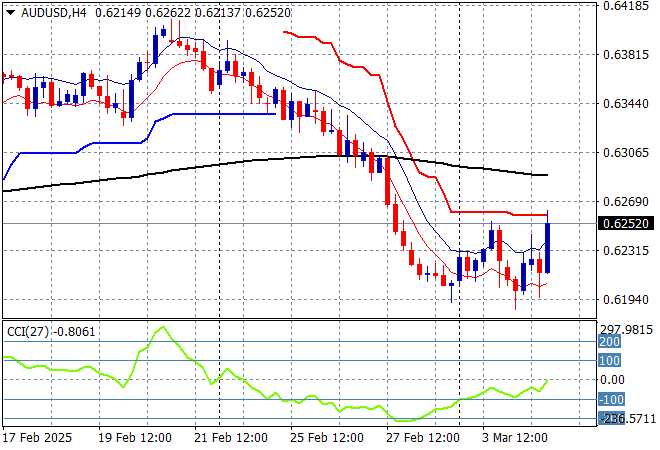This screenshot has width=660, height=450.
Task: Click the 0.63065 price scale label
Action: tap(626, 153)
